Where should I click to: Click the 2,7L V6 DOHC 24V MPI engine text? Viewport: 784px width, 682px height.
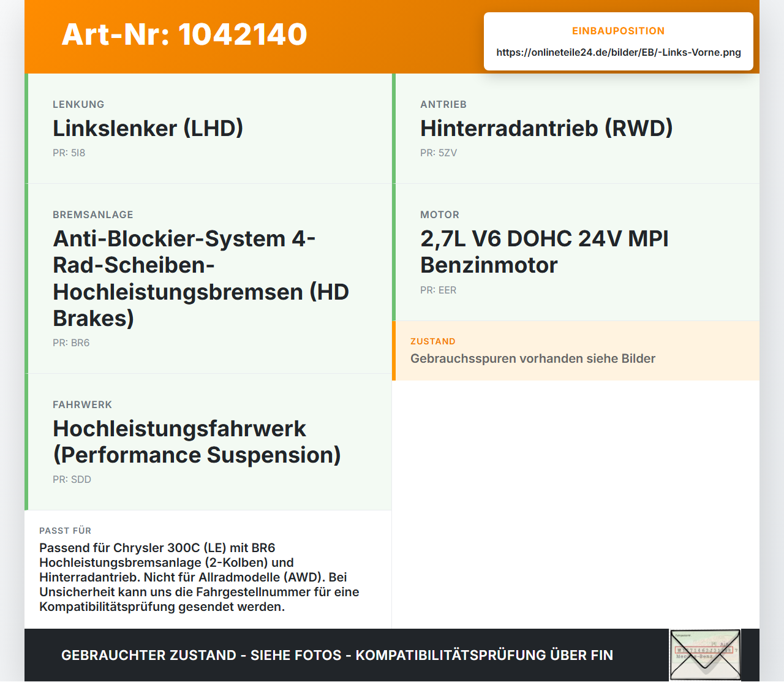tap(545, 252)
